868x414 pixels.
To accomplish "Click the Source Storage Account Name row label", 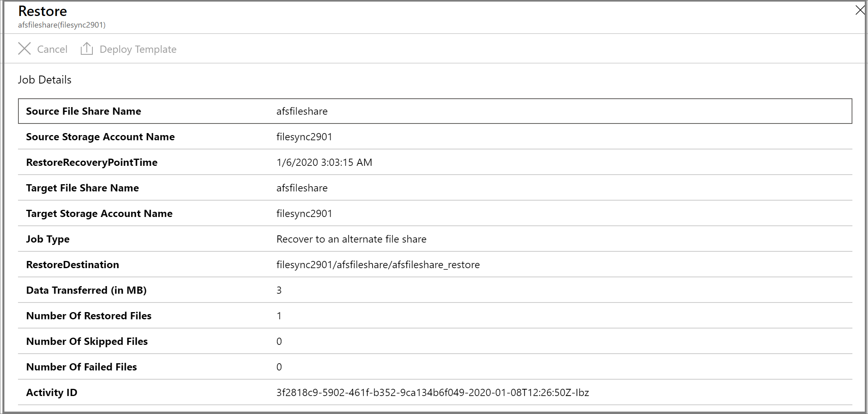I will [x=100, y=137].
